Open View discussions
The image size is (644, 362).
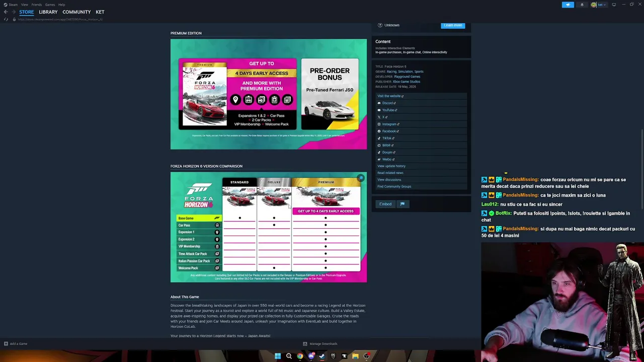(389, 179)
